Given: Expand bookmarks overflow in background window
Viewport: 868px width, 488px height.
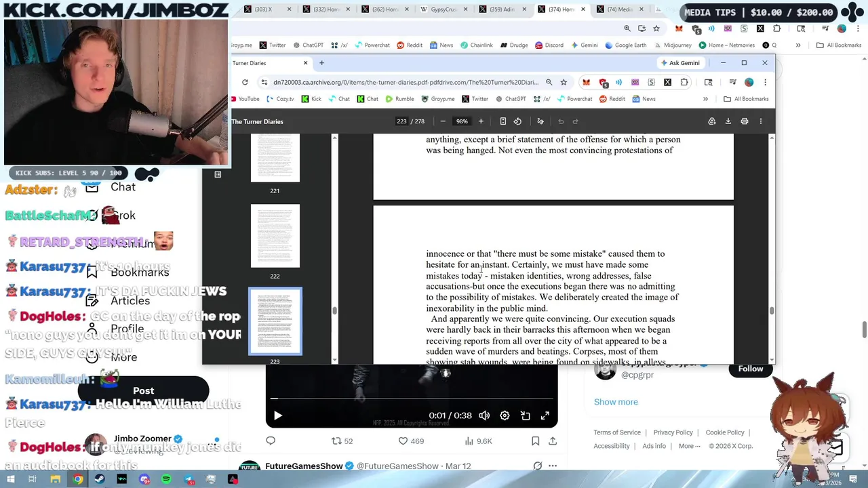Looking at the screenshot, I should click(x=798, y=45).
